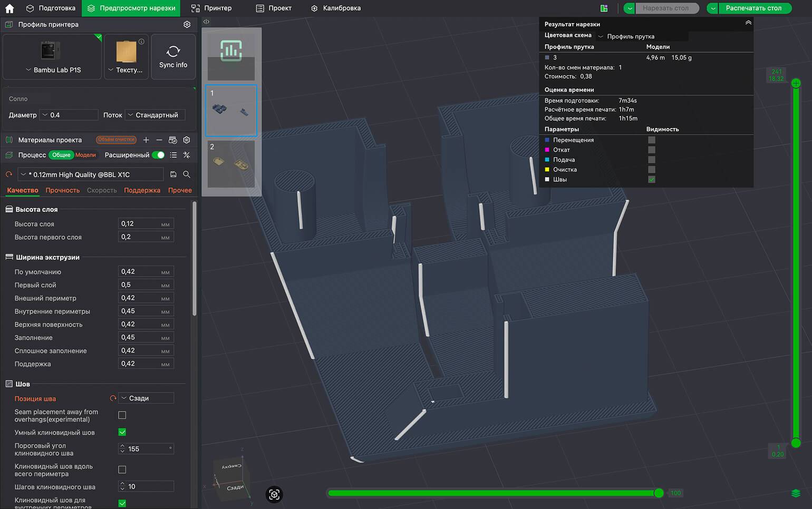The width and height of the screenshot is (812, 509).
Task: Click the Sync info icon
Action: (173, 52)
